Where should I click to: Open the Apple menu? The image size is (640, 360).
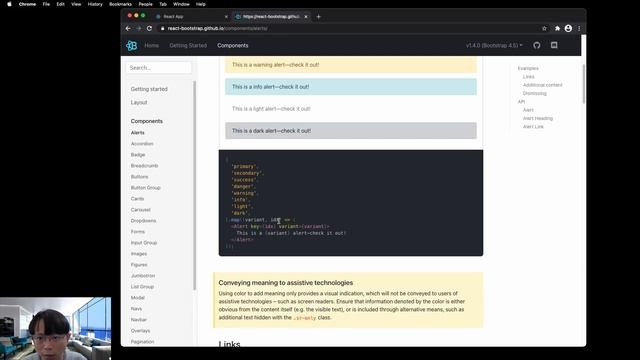coord(9,4)
